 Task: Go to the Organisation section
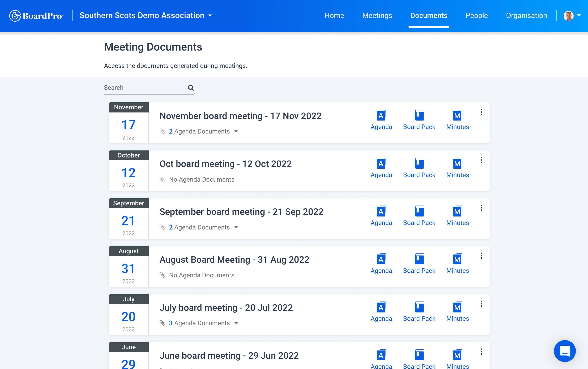point(526,15)
